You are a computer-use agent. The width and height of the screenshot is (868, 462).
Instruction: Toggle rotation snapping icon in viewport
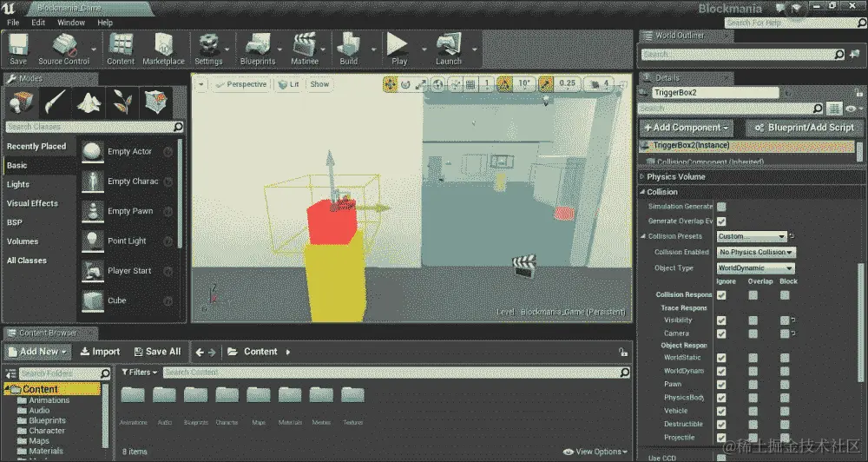pyautogui.click(x=504, y=84)
